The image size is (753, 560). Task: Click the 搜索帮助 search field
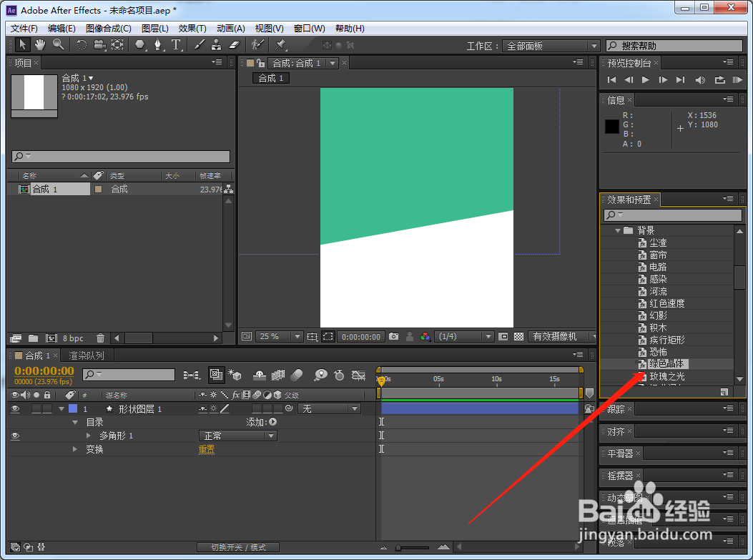pyautogui.click(x=674, y=46)
